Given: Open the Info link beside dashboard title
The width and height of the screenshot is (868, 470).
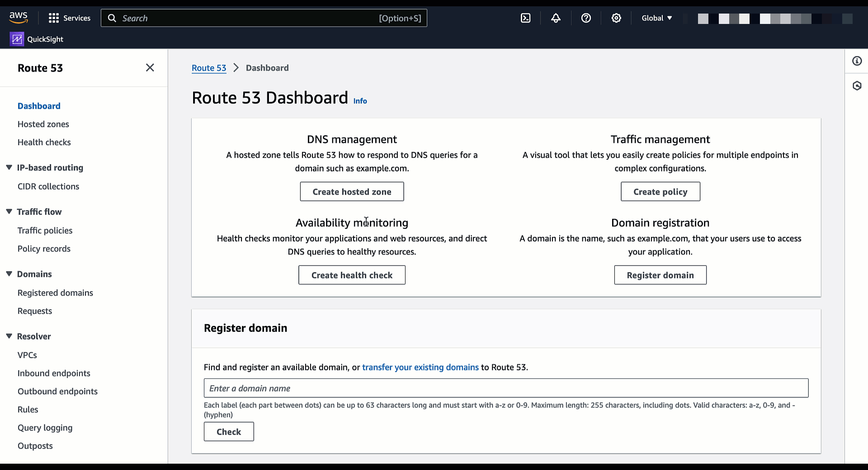Looking at the screenshot, I should click(x=360, y=101).
